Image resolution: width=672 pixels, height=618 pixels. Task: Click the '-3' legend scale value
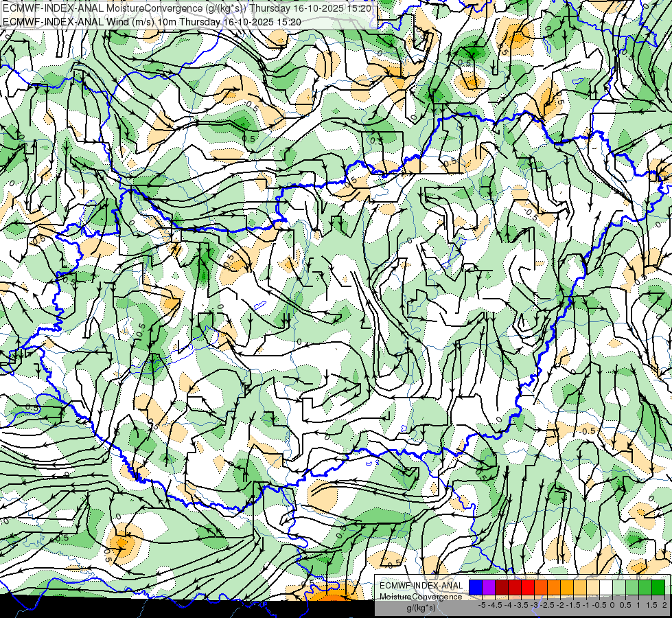coord(535,605)
